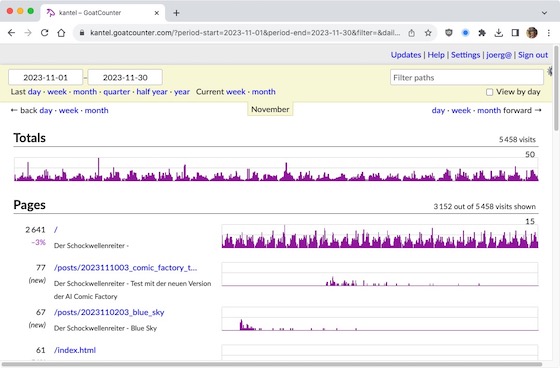Show browser downloads
The image size is (560, 368).
(x=499, y=33)
